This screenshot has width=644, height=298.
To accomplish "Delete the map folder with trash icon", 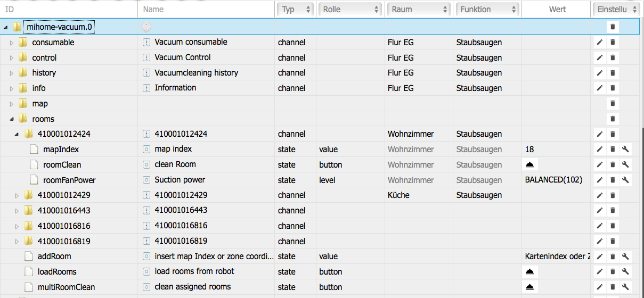I will coord(613,103).
